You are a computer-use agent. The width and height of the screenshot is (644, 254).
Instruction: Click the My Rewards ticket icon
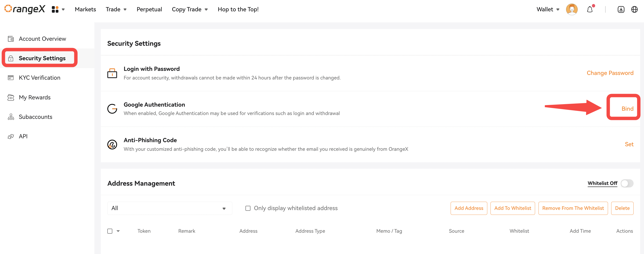tap(11, 97)
